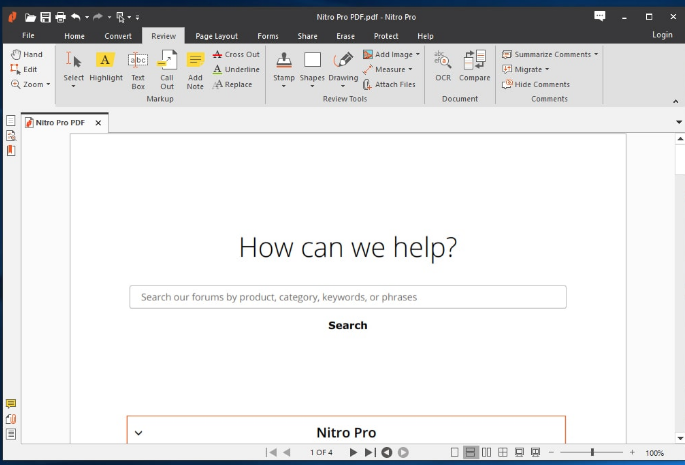
Task: Go to the first page
Action: [x=271, y=452]
